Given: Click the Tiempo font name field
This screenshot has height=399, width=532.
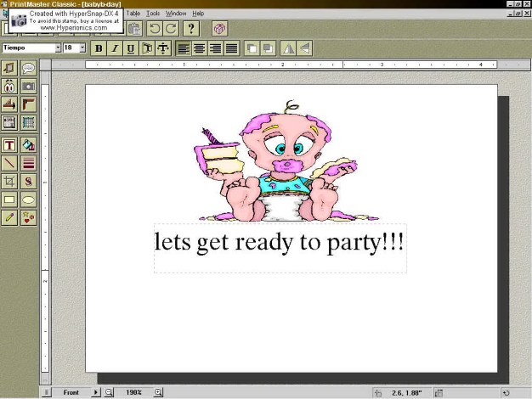Looking at the screenshot, I should pyautogui.click(x=29, y=48).
